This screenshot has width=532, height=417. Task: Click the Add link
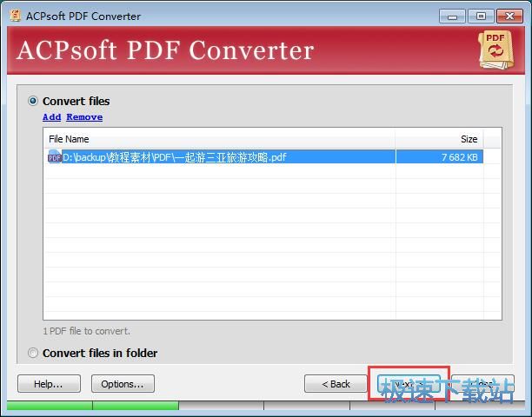51,117
